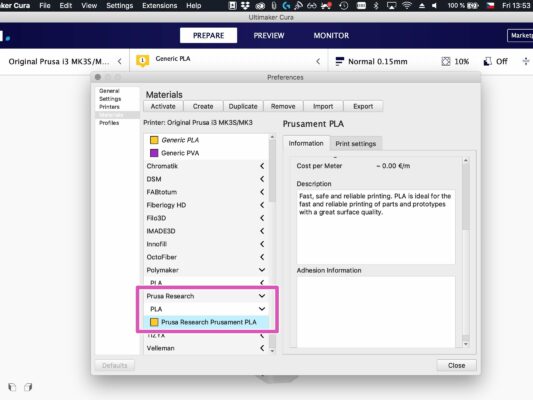Click the purple Generic PVA color swatch
533x400 pixels.
click(154, 153)
